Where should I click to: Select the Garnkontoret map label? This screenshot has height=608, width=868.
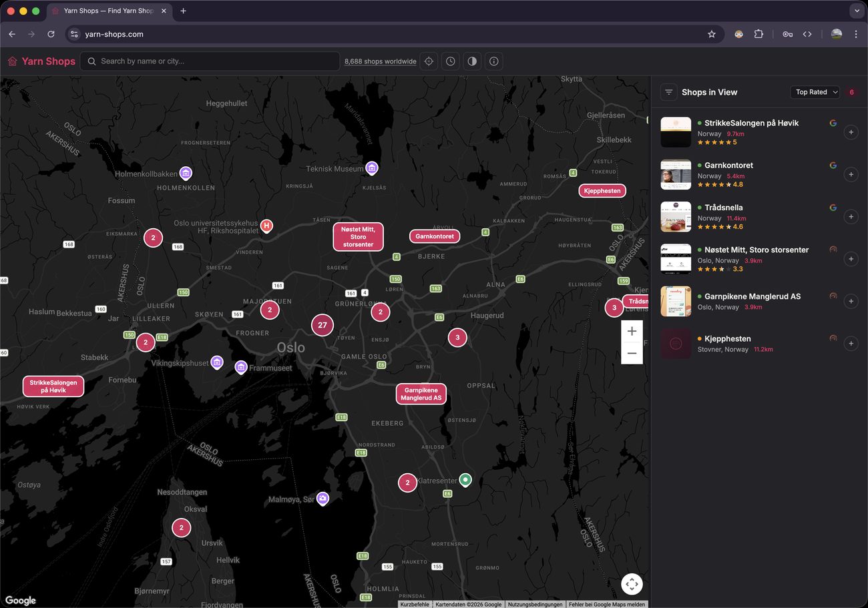(x=435, y=236)
